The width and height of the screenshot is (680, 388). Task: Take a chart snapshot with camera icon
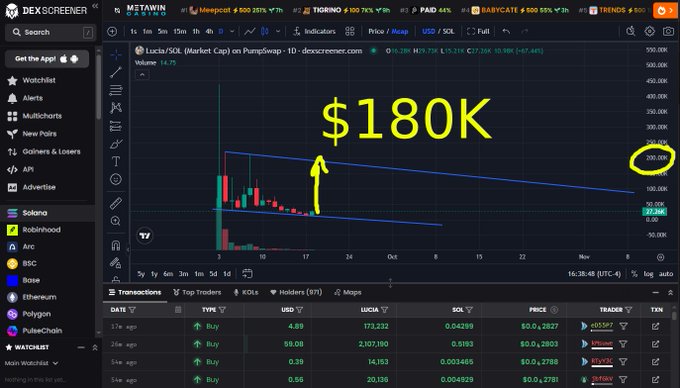pos(668,31)
